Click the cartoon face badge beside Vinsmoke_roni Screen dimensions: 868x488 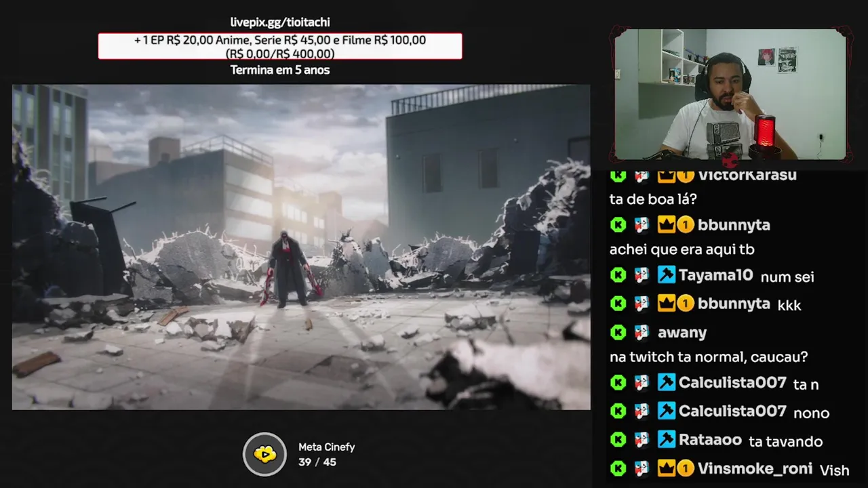[642, 468]
